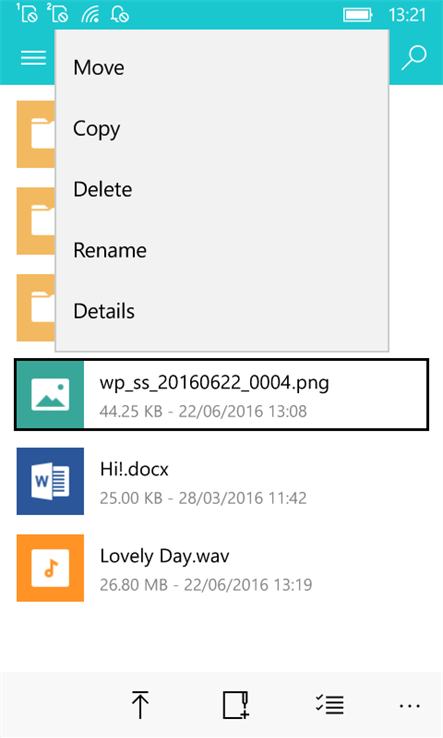Tap the new file icon
This screenshot has height=738, width=443.
click(235, 705)
